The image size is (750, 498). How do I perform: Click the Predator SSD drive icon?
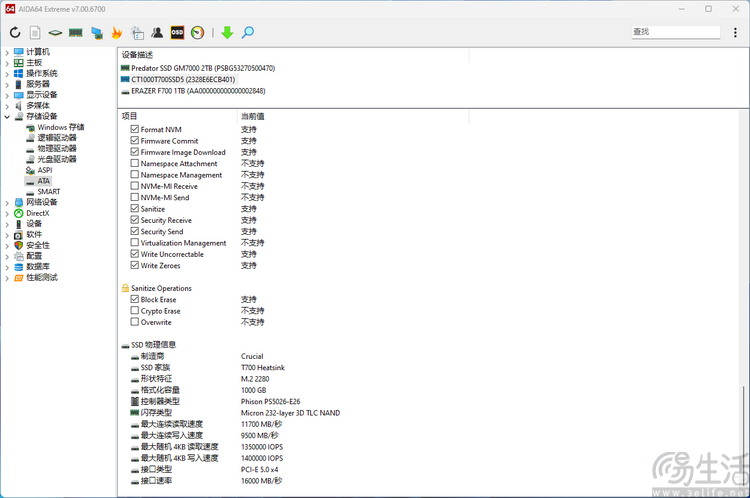point(125,68)
